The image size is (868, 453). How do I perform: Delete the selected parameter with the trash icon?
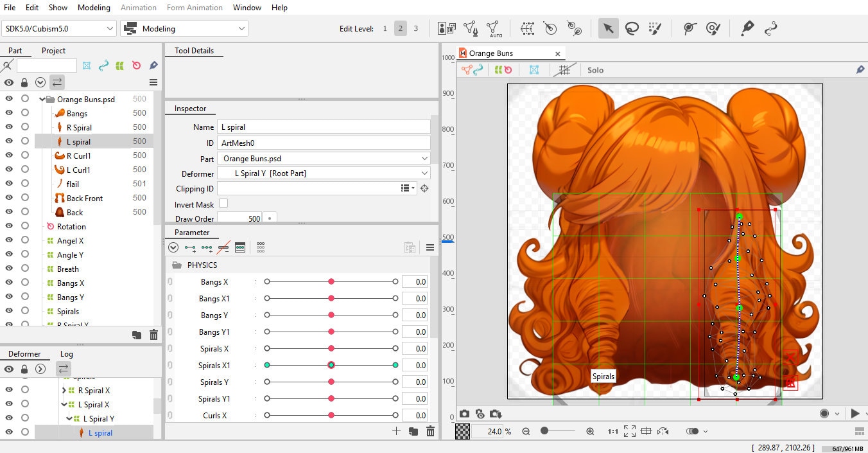point(430,431)
